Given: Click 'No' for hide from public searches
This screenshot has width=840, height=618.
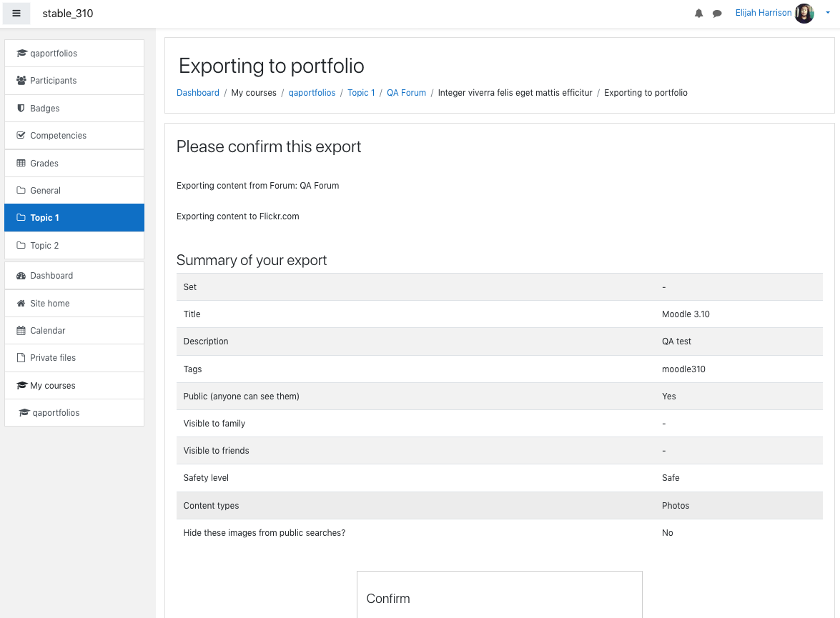Looking at the screenshot, I should pyautogui.click(x=667, y=533).
